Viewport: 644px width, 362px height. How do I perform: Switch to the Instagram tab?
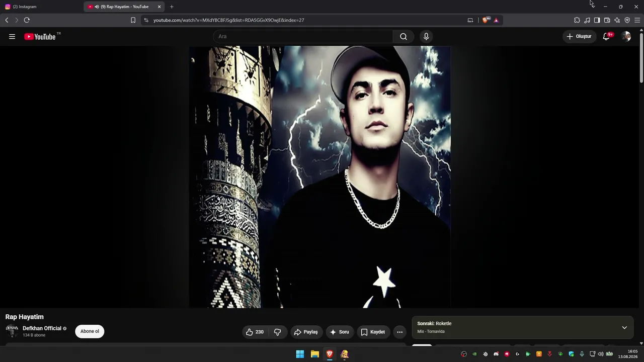pos(40,7)
